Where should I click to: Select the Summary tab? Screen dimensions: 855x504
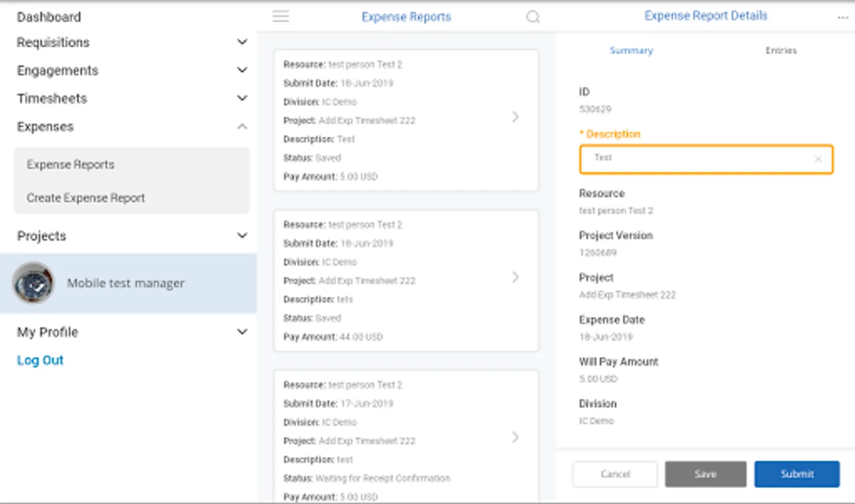pos(631,50)
